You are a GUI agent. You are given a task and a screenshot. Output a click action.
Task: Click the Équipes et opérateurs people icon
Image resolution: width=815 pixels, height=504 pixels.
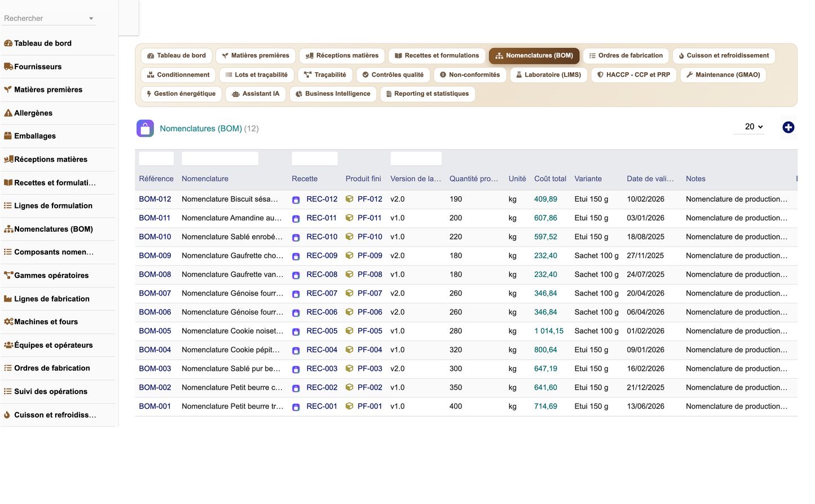8,345
